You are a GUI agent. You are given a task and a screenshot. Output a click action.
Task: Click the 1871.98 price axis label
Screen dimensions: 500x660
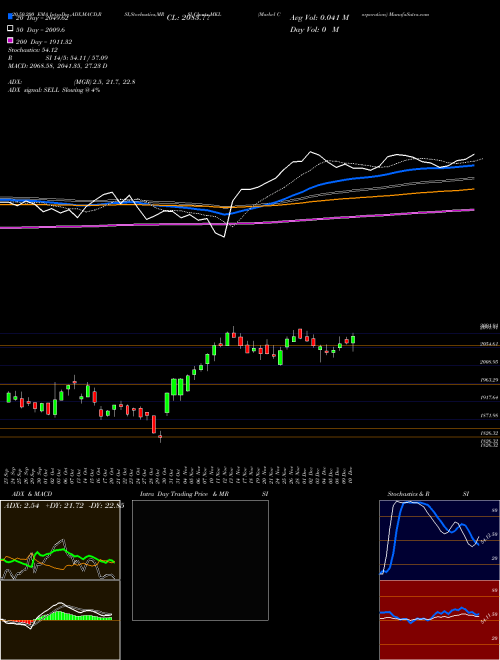click(489, 415)
